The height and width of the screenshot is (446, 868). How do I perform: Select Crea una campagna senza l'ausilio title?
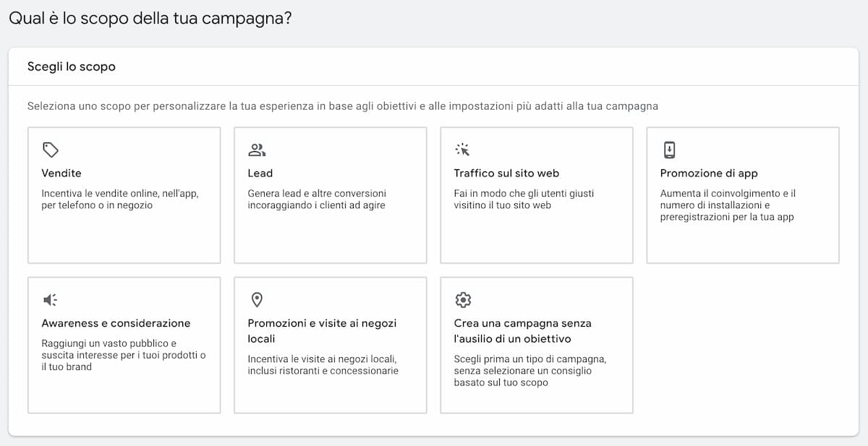(522, 331)
